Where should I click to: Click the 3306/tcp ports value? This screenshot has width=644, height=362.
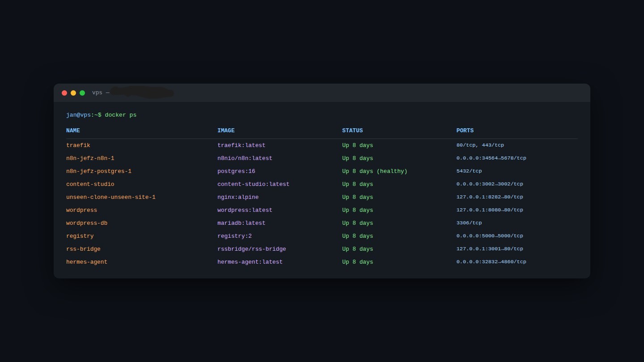click(469, 223)
